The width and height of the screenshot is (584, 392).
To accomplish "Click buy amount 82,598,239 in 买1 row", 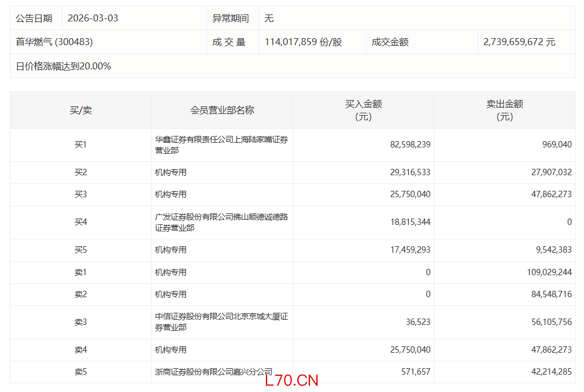I will pos(410,145).
